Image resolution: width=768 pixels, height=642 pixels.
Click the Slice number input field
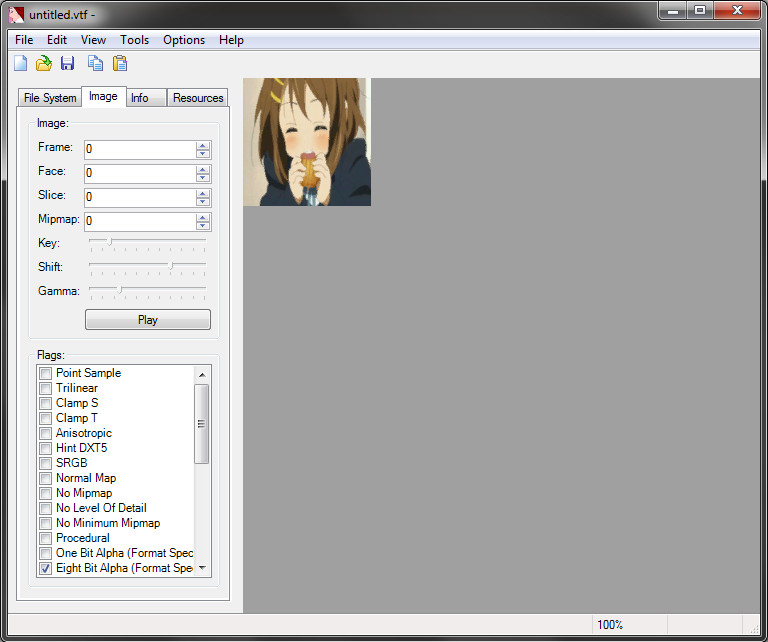click(x=140, y=197)
